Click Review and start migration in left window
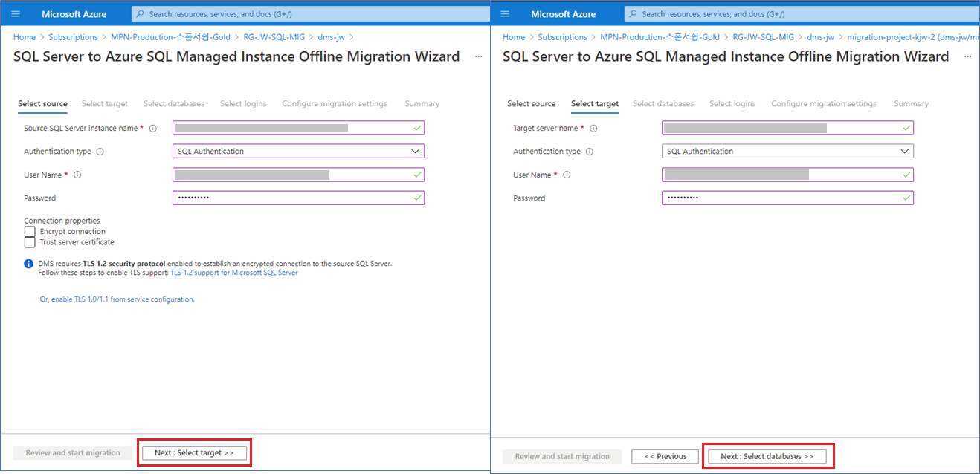 (73, 452)
